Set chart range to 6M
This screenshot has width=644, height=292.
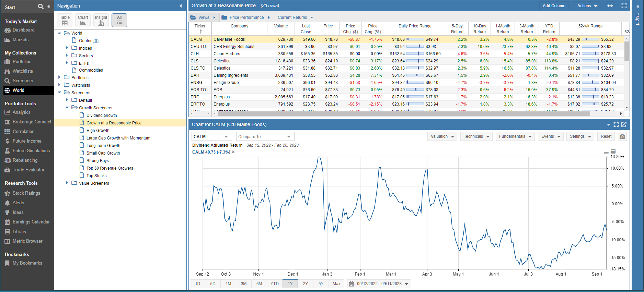(259, 284)
